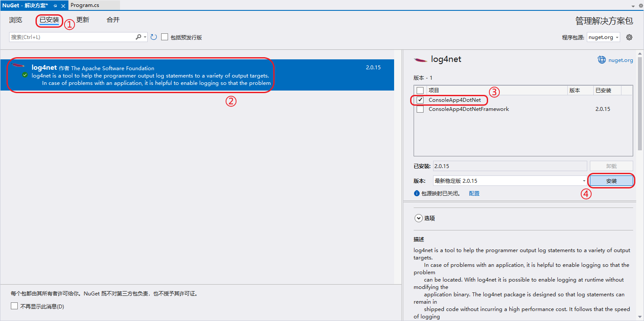
Task: Click the 配置 link
Action: coord(474,194)
